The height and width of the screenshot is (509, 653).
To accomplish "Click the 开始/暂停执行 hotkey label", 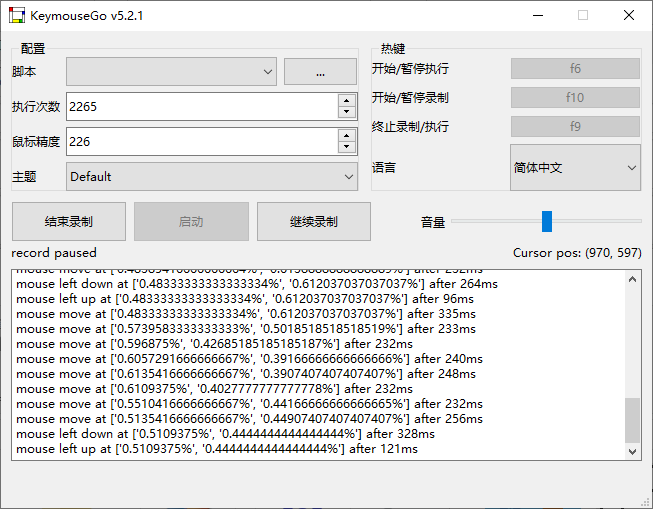I will point(410,68).
